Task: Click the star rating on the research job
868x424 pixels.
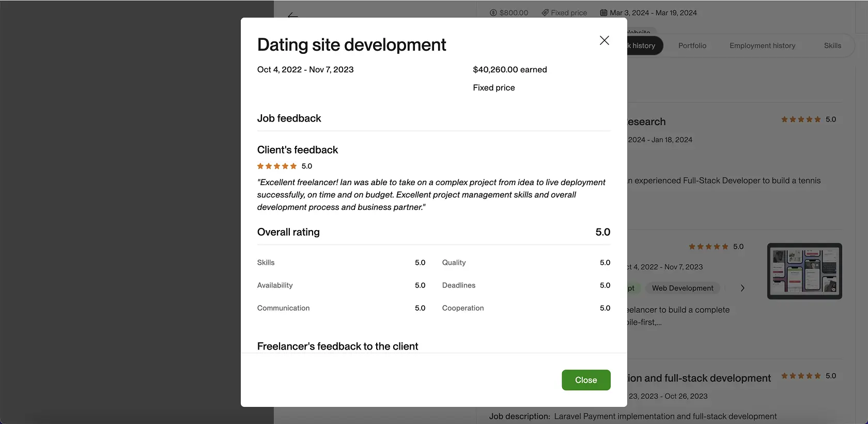Action: [801, 119]
